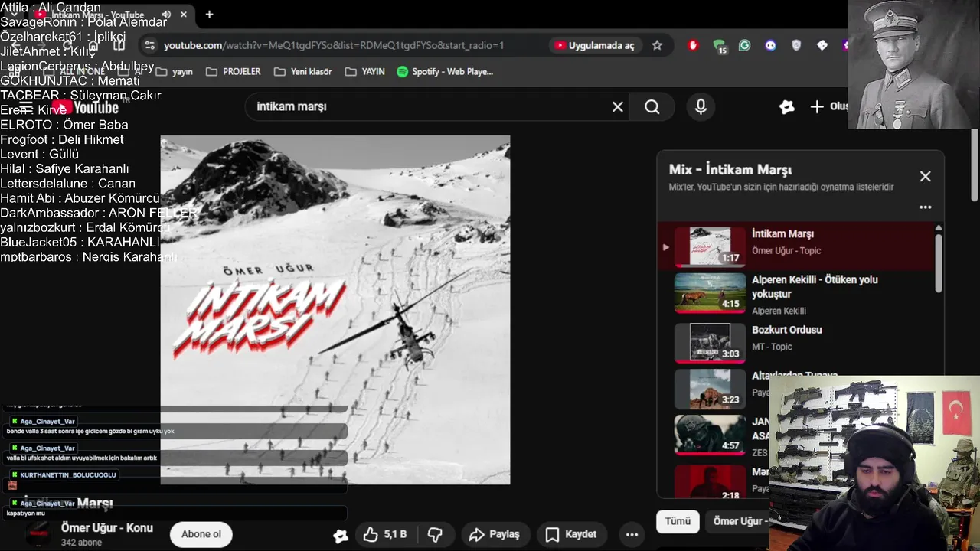Click the "Abone ol" subscribe button
980x551 pixels.
pyautogui.click(x=201, y=534)
